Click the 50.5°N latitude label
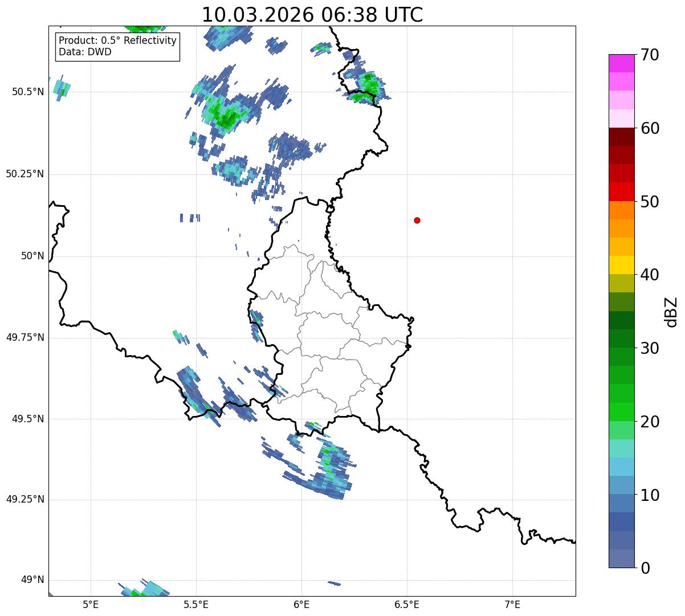The height and width of the screenshot is (616, 685). tap(28, 92)
